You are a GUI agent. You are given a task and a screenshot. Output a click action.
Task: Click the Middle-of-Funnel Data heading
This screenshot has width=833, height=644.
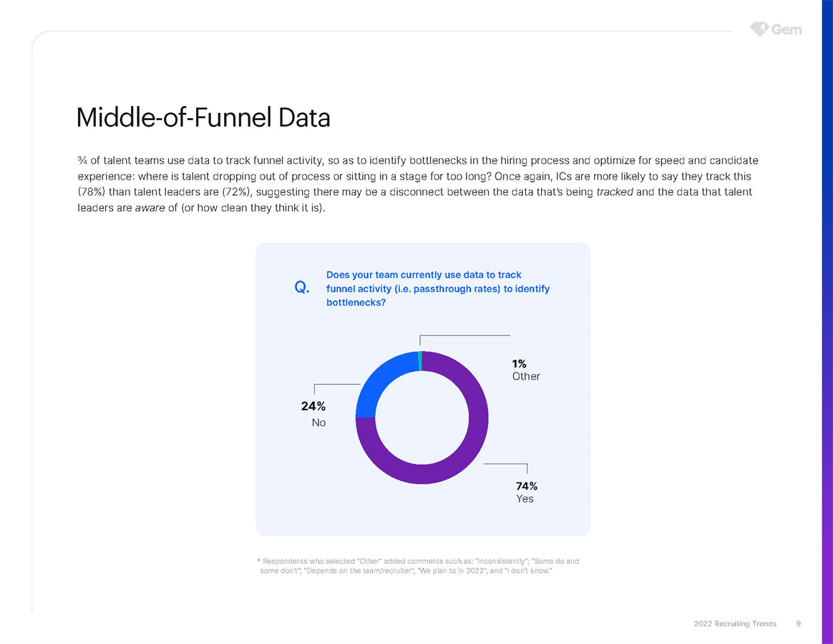click(x=203, y=117)
